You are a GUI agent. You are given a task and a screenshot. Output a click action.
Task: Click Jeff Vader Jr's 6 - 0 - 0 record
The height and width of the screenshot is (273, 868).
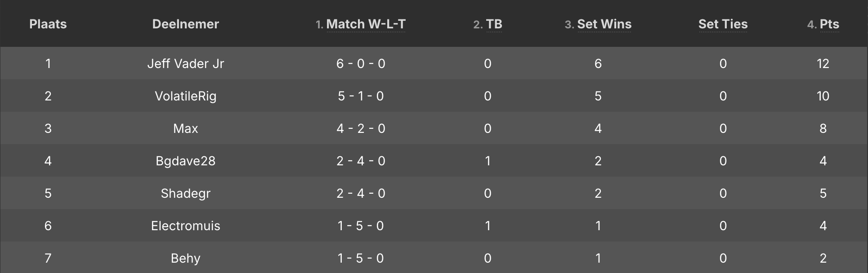[361, 64]
